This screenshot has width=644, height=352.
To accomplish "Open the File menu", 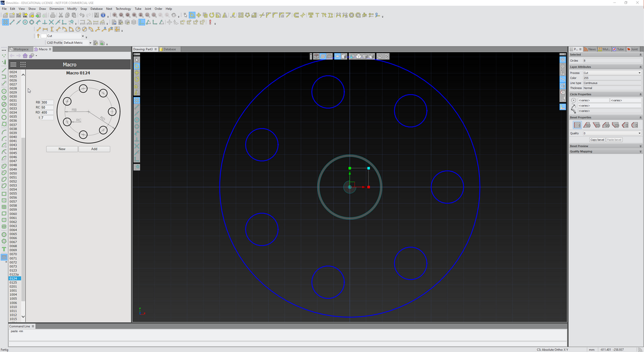I will 4,8.
